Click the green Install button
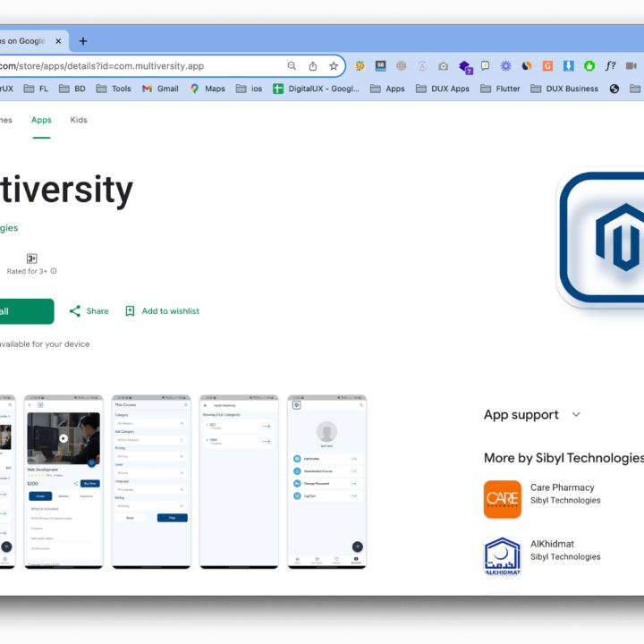This screenshot has width=644, height=644. coord(26,311)
